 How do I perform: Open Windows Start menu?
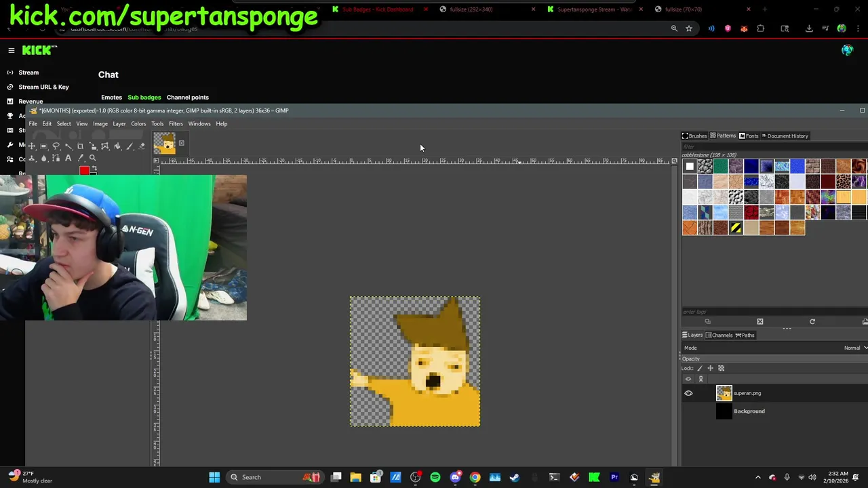click(x=214, y=477)
